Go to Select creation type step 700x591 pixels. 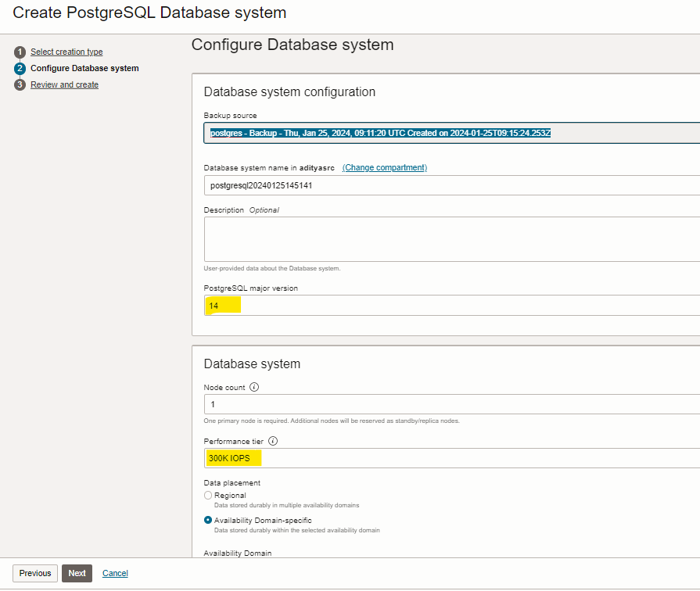click(66, 52)
